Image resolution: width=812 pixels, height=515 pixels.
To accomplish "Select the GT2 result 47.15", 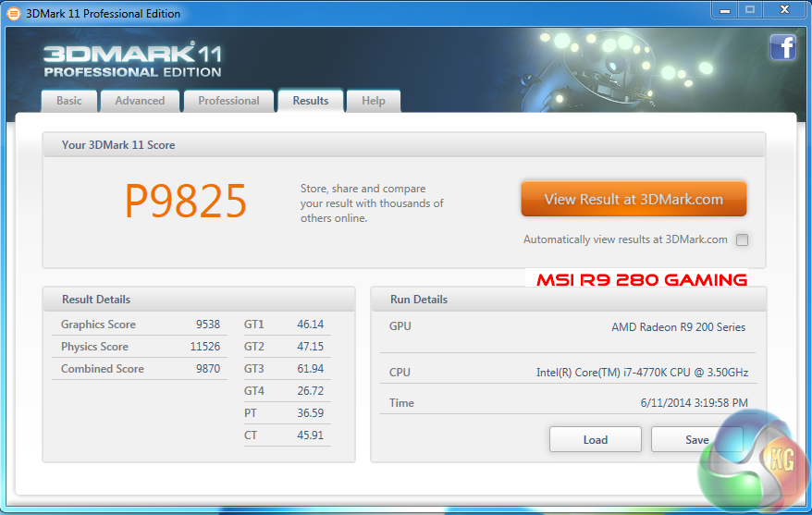I will (310, 347).
